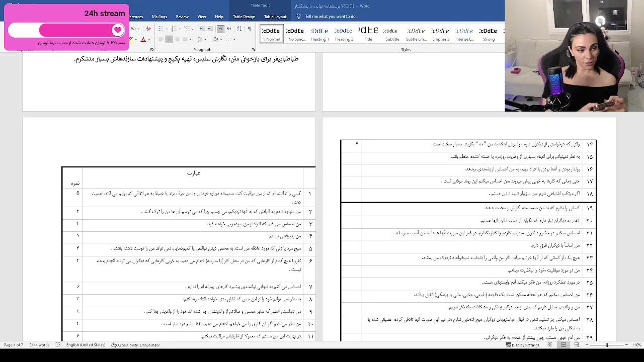The height and width of the screenshot is (362, 644).
Task: Open Font Color dropdown arrow
Action: (149, 39)
